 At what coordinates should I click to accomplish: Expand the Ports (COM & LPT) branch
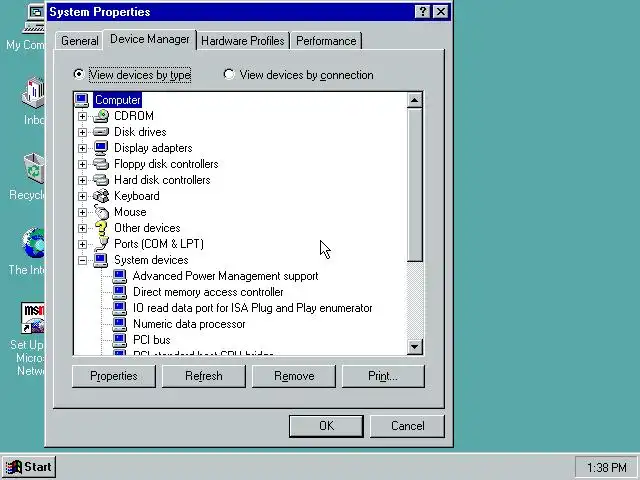(82, 244)
